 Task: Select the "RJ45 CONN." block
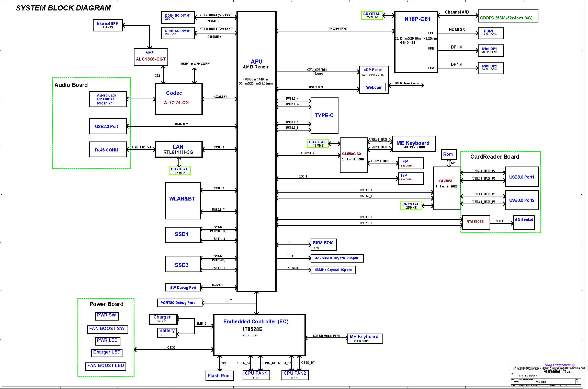click(x=108, y=150)
